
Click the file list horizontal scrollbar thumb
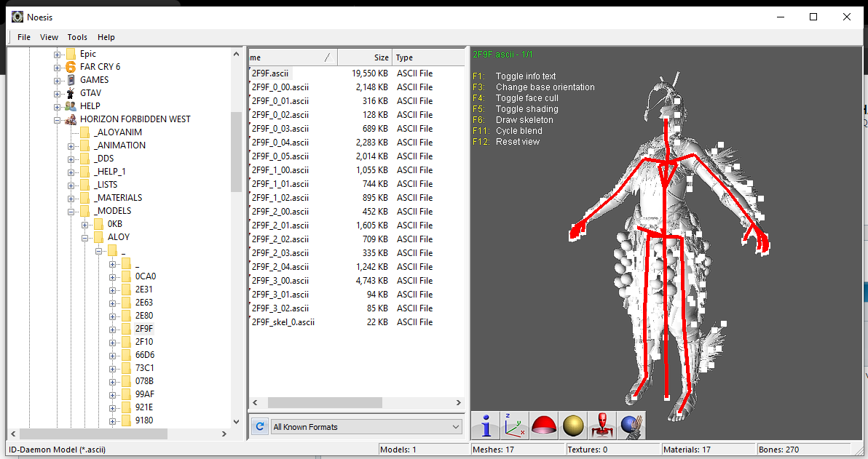pos(325,402)
